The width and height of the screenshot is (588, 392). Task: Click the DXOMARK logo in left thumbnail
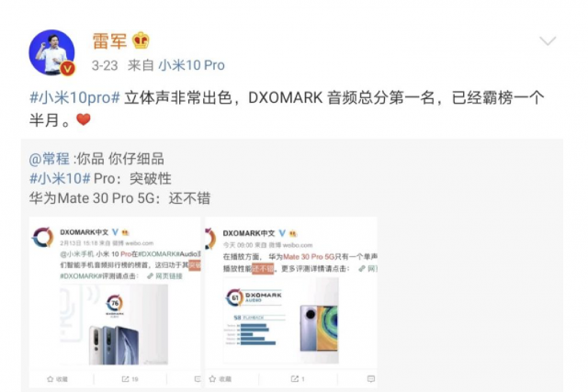pos(43,237)
